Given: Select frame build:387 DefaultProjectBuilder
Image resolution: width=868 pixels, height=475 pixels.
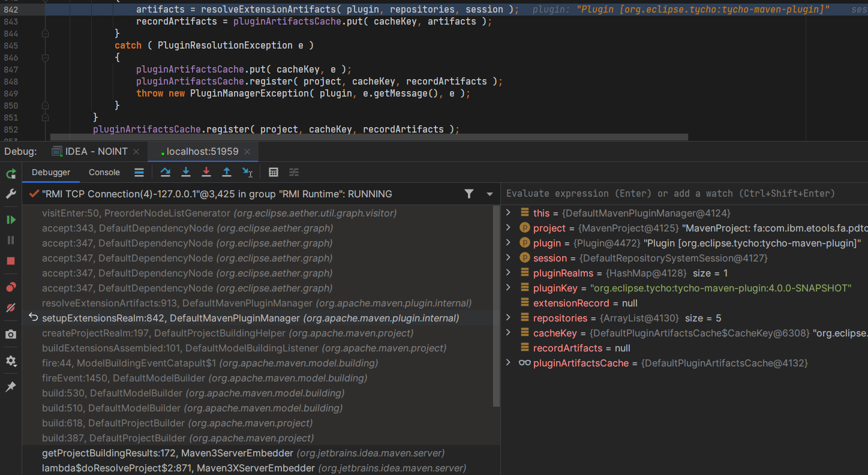Looking at the screenshot, I should pyautogui.click(x=258, y=438).
